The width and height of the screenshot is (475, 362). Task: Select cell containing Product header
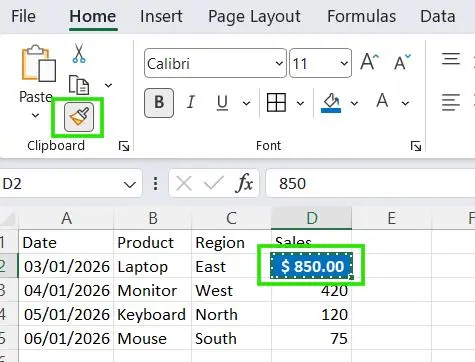tap(153, 242)
